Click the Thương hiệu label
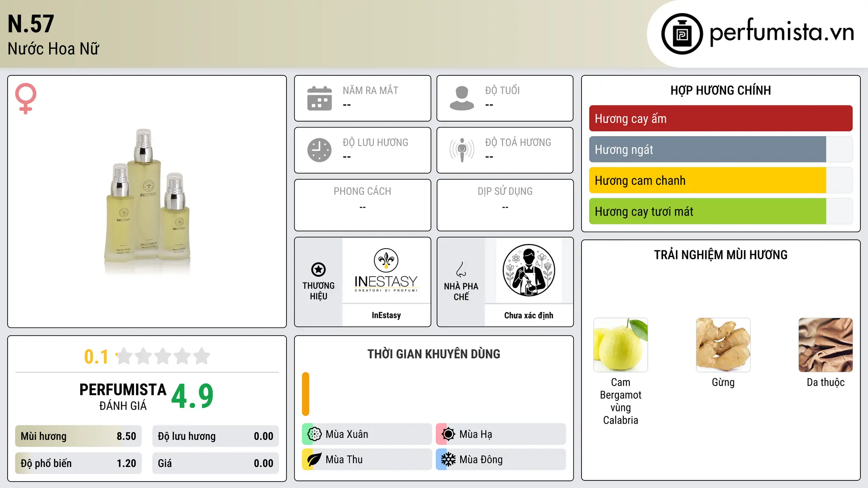 [x=318, y=291]
